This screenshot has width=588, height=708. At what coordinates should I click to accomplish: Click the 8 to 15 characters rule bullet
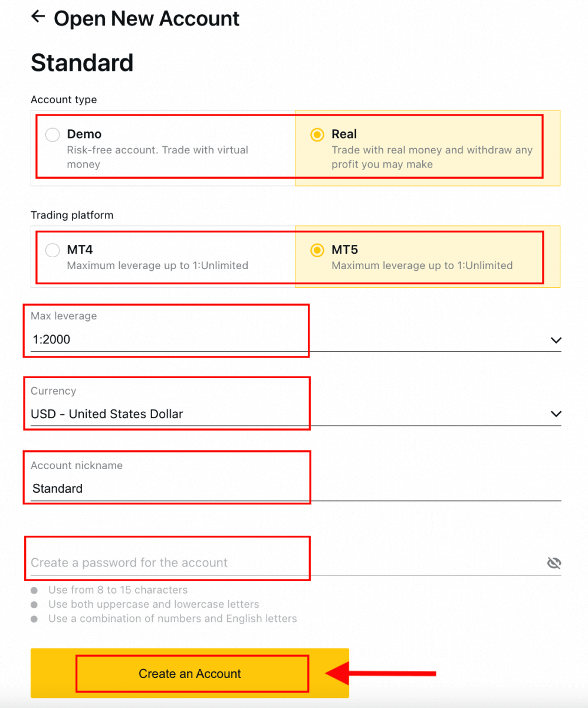tap(35, 590)
